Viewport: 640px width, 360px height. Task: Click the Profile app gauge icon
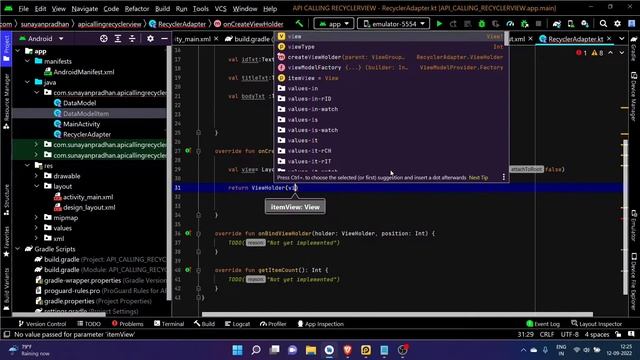click(x=510, y=24)
